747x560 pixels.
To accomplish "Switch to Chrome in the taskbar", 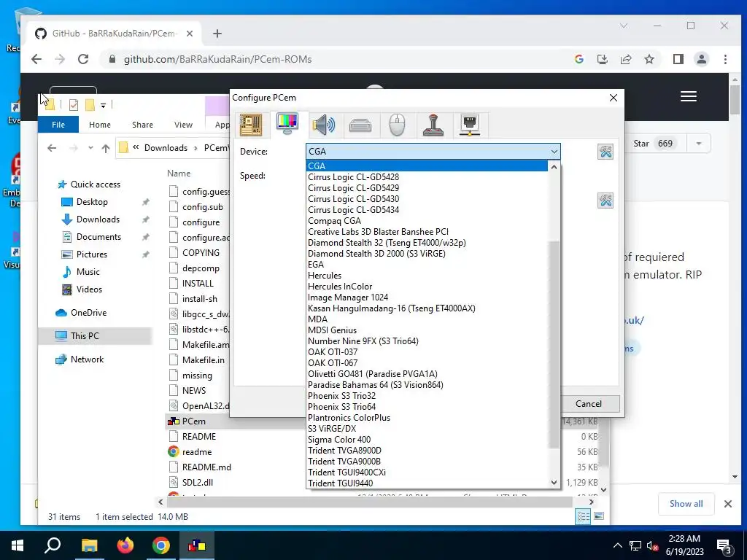I will coord(161,545).
